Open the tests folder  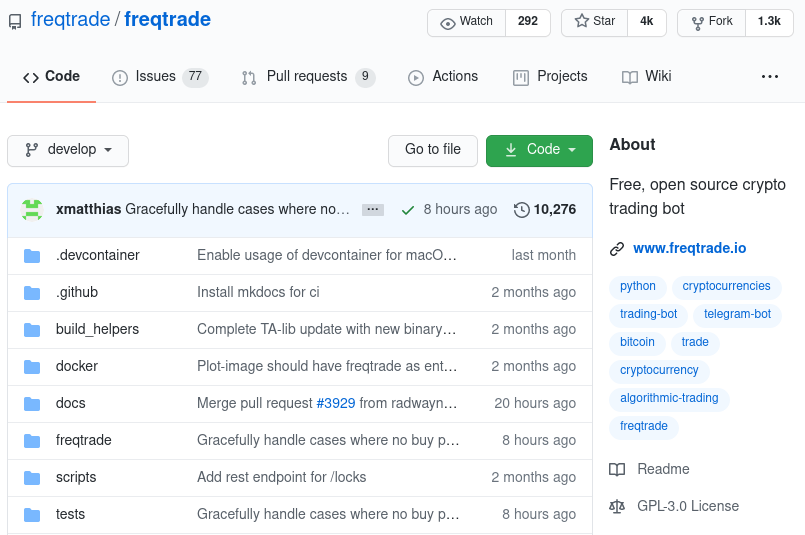pos(70,514)
